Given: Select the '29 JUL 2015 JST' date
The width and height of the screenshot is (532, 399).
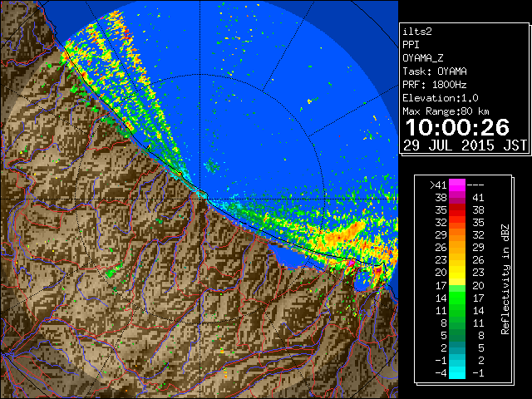Looking at the screenshot, I should click(x=465, y=145).
